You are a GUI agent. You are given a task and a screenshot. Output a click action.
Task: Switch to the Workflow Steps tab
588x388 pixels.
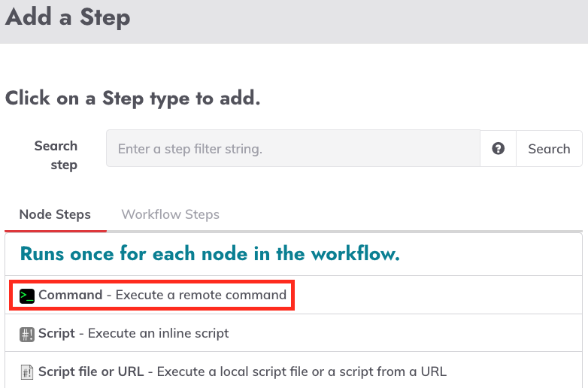pos(170,214)
